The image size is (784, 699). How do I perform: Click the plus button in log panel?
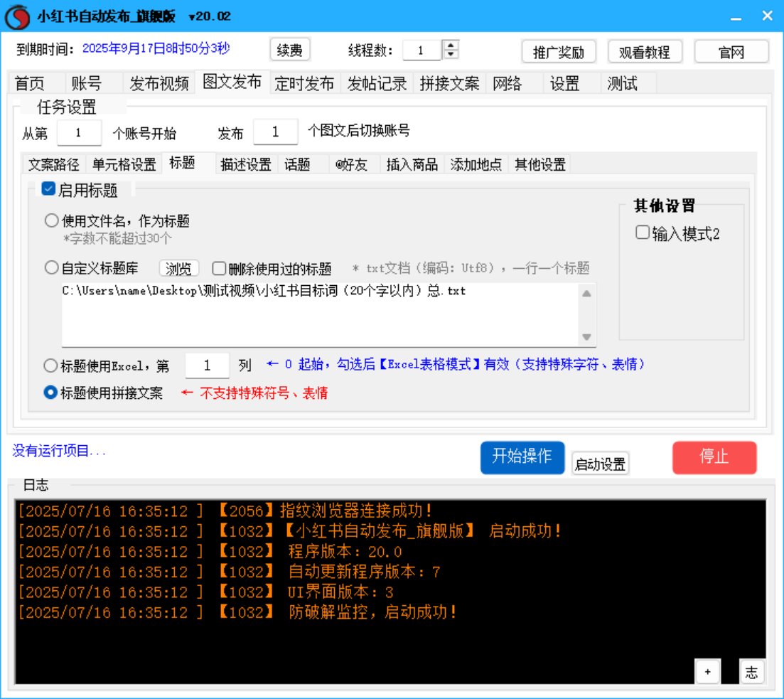(707, 671)
